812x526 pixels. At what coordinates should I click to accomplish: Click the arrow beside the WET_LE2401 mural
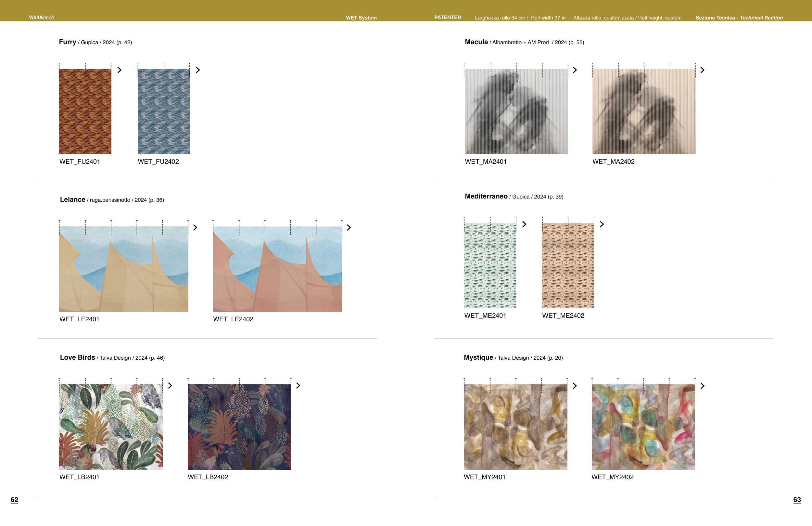195,228
